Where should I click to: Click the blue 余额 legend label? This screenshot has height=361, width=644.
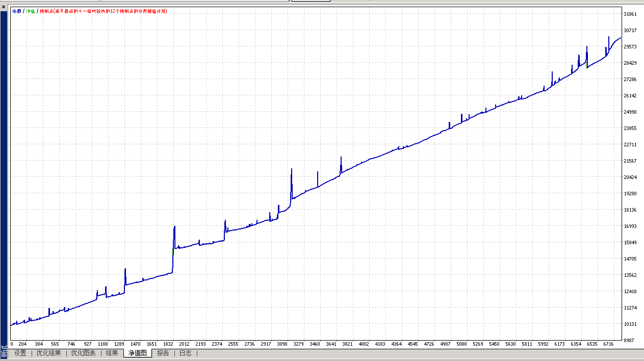[16, 11]
